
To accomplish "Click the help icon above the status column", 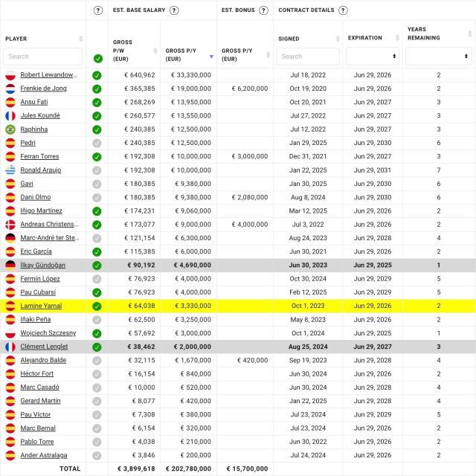I will [x=97, y=10].
